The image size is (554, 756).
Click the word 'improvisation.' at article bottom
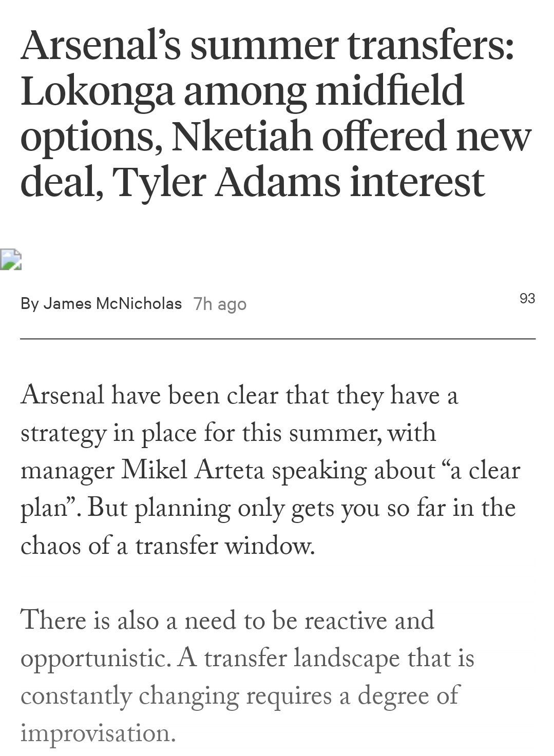click(98, 733)
